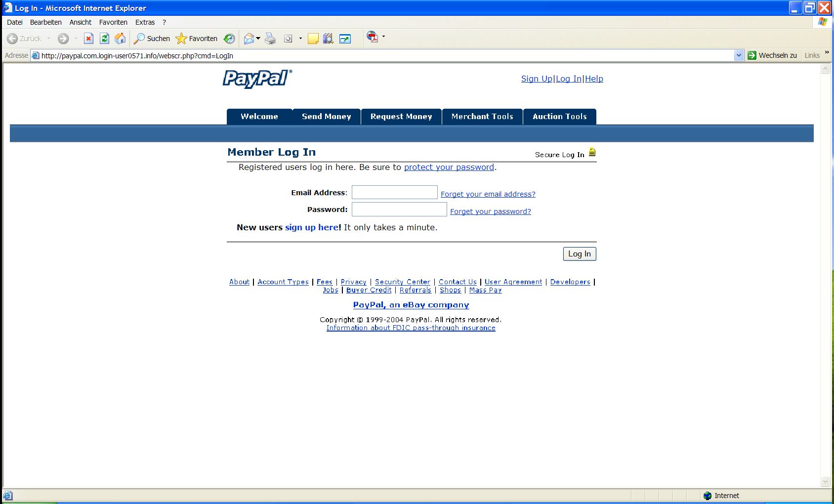Click the Help header link
Screen dimensions: 834x504
coord(594,79)
